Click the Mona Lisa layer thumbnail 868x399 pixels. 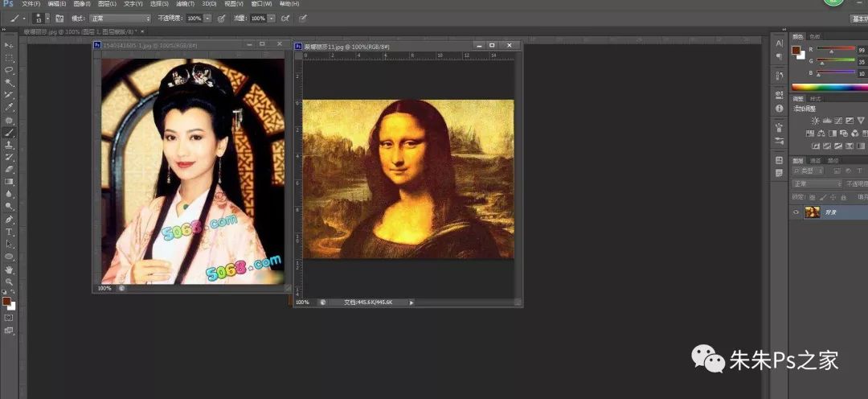pos(812,212)
